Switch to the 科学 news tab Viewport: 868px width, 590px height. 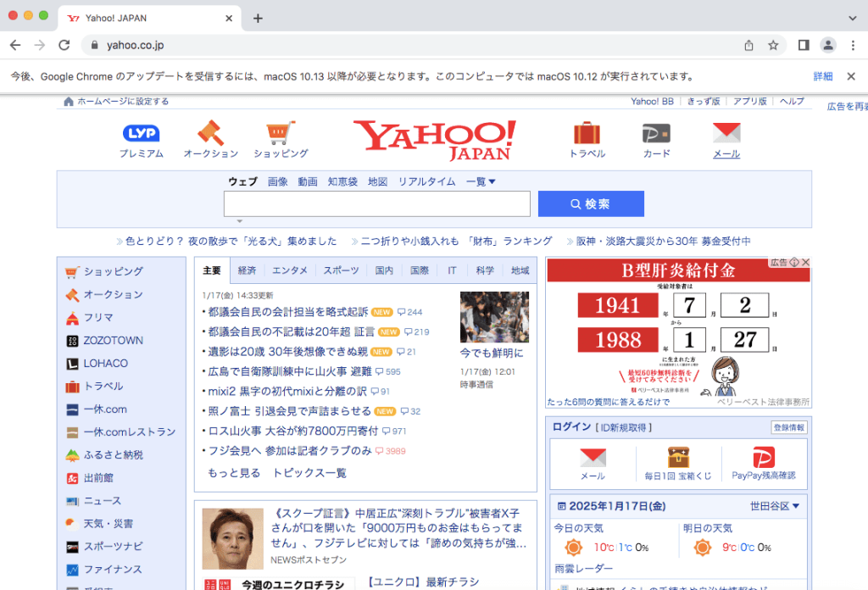[x=485, y=270]
